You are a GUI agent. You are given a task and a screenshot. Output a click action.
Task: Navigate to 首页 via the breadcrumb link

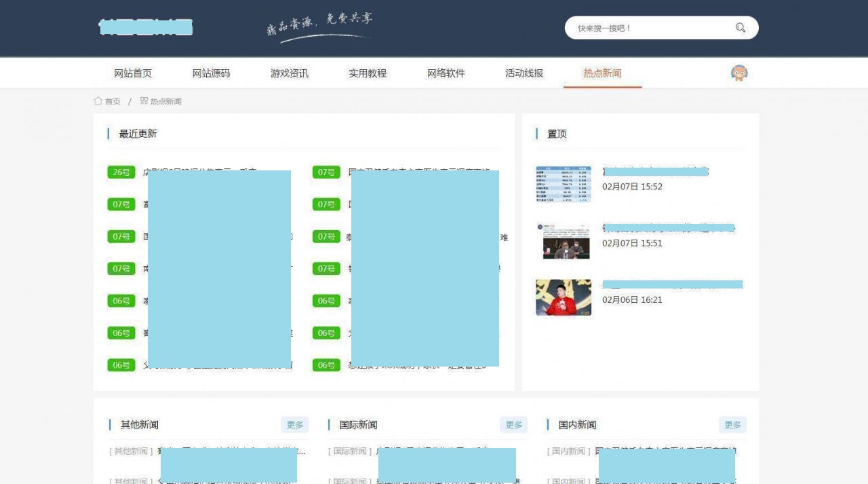(x=113, y=100)
